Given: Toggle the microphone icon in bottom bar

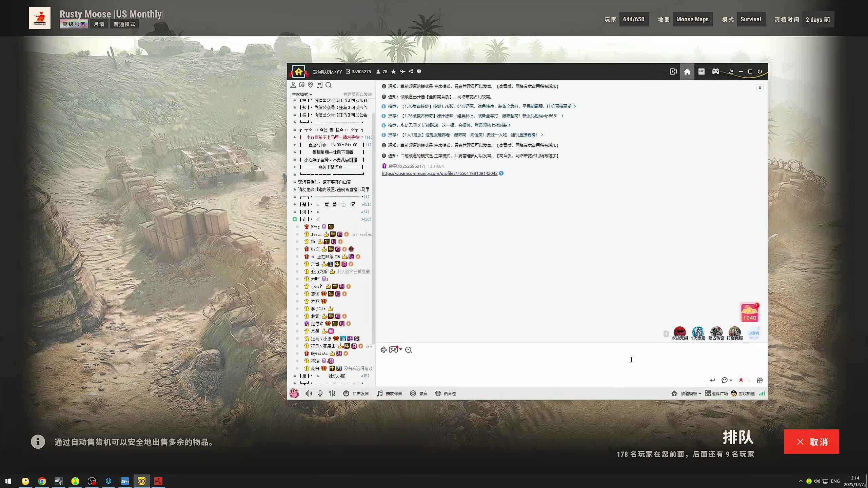Looking at the screenshot, I should (320, 393).
